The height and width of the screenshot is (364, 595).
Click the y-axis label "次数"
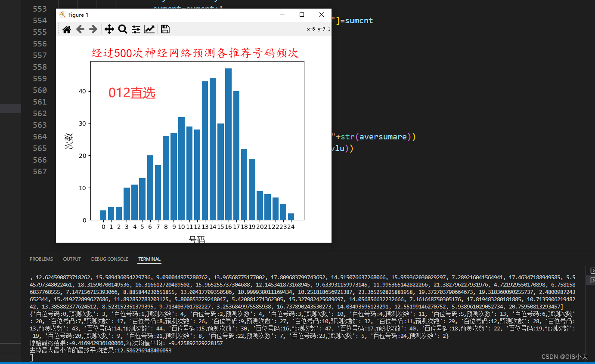(x=69, y=141)
